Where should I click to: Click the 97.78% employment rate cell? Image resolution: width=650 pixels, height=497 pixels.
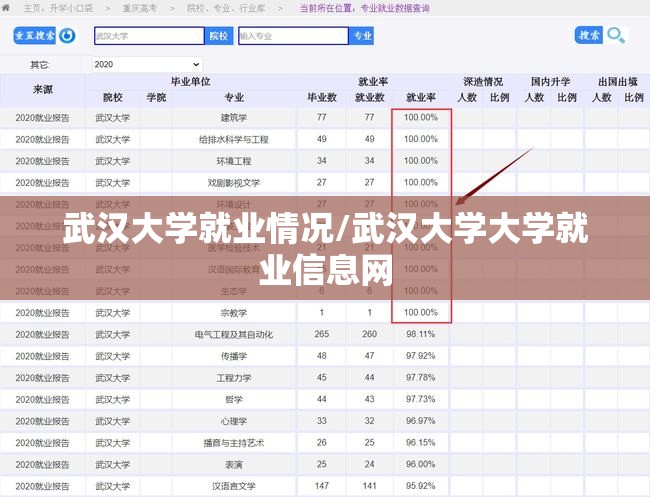pos(421,378)
